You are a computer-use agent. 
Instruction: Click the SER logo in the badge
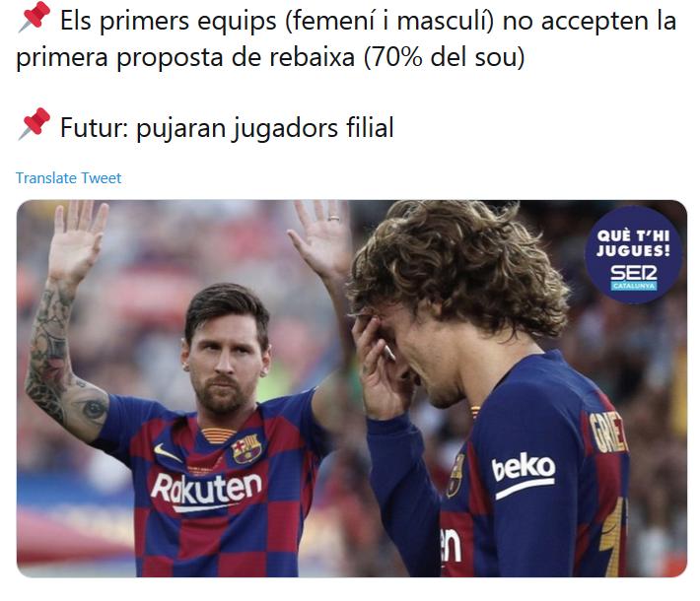pyautogui.click(x=634, y=273)
